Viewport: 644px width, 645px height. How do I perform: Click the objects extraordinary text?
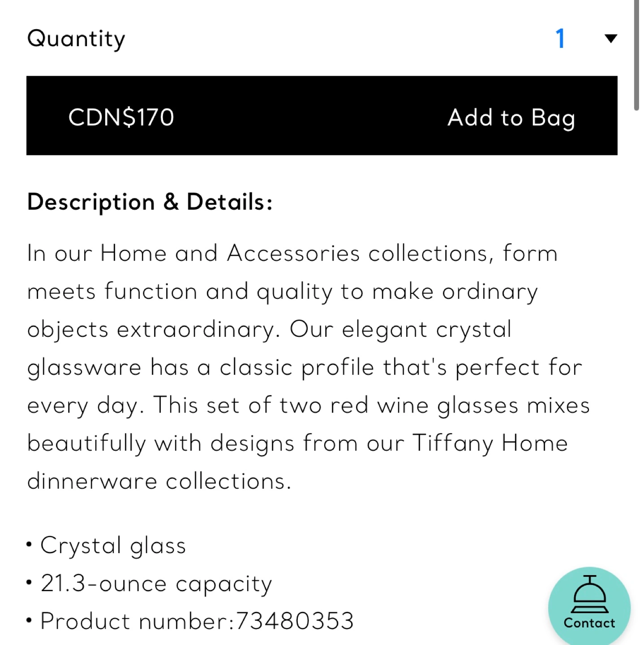[x=153, y=330]
